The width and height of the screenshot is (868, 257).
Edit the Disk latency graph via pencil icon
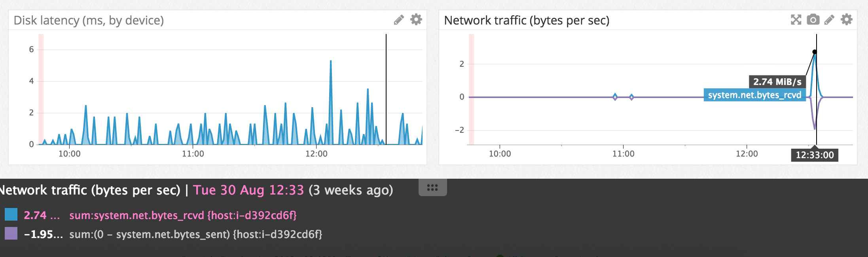pyautogui.click(x=398, y=19)
